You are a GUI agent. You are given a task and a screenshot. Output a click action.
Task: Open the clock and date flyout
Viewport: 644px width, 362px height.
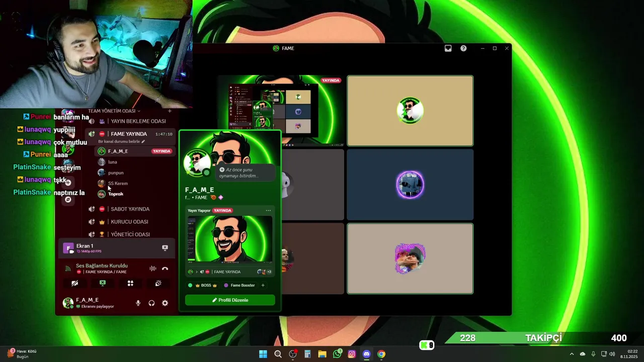[629, 354]
